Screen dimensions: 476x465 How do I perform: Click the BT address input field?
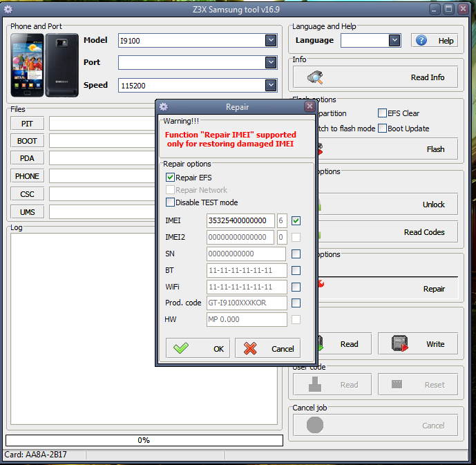click(x=247, y=270)
